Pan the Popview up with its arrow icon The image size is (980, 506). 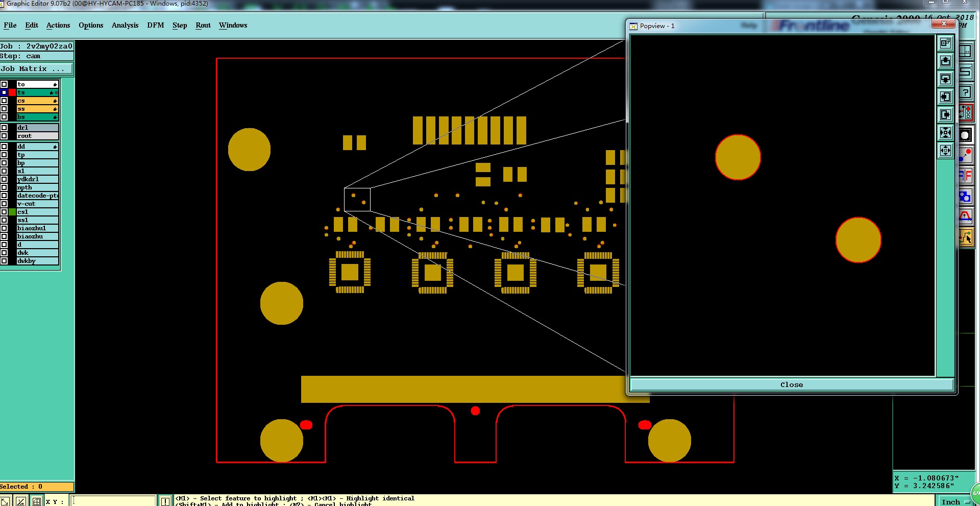point(945,61)
